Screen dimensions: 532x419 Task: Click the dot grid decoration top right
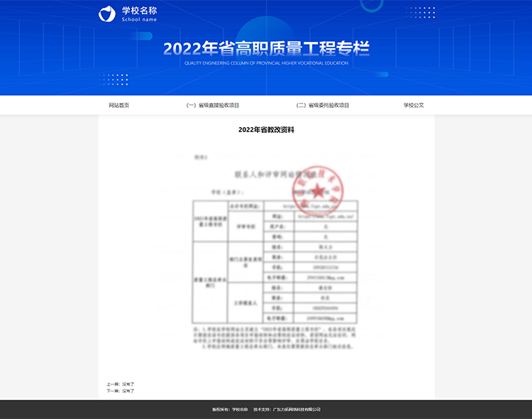[421, 13]
